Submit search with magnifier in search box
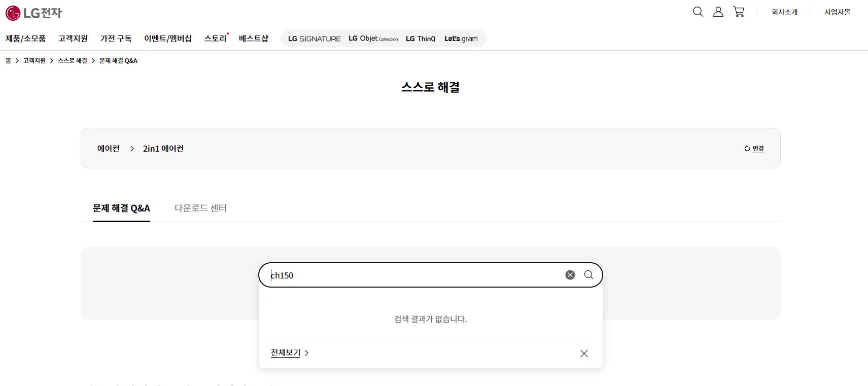Viewport: 868px width, 386px height. click(x=588, y=275)
